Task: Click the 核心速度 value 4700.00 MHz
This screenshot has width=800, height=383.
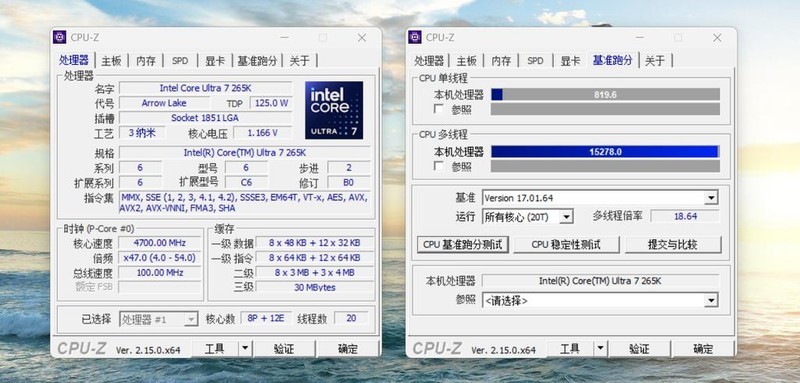Action: 160,243
